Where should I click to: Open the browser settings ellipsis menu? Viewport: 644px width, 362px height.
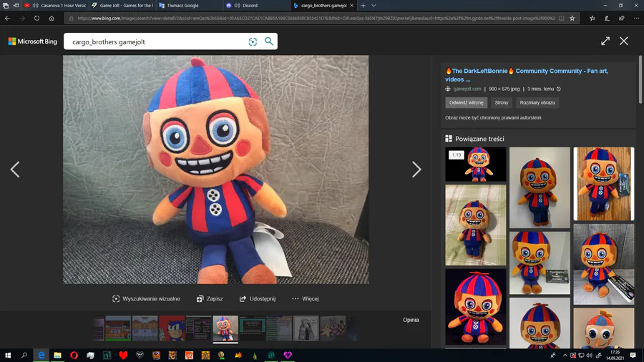pyautogui.click(x=636, y=18)
